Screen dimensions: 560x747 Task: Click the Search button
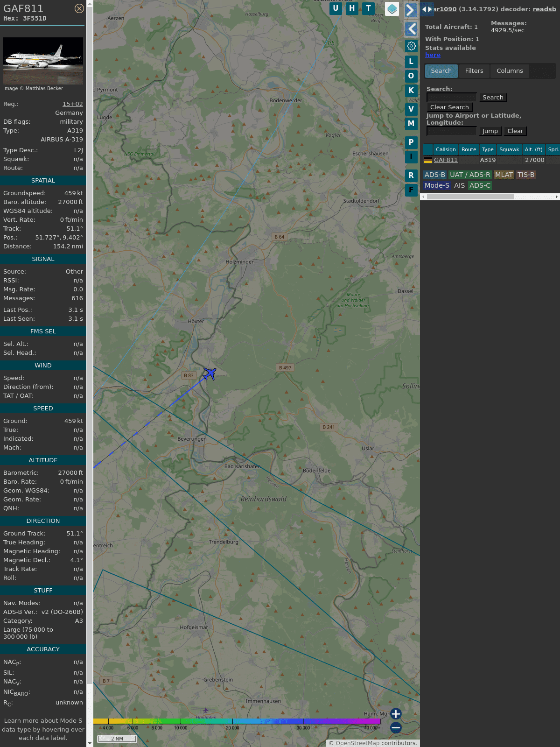point(493,97)
